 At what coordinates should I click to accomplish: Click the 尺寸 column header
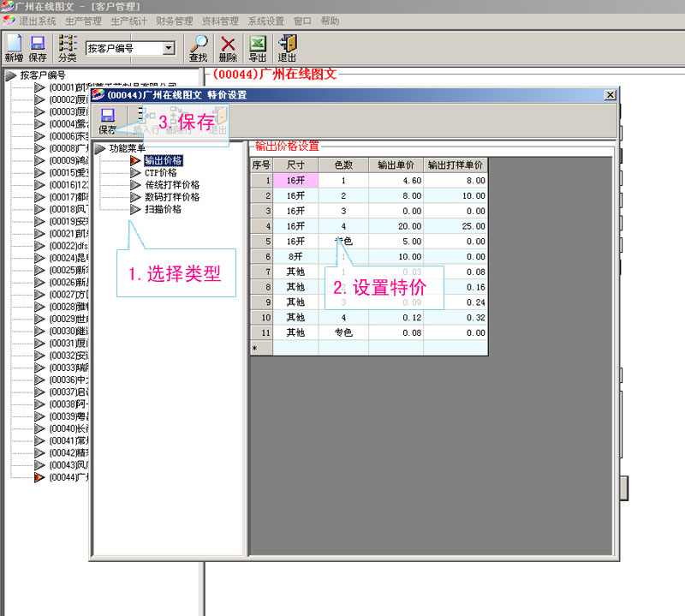click(x=295, y=165)
